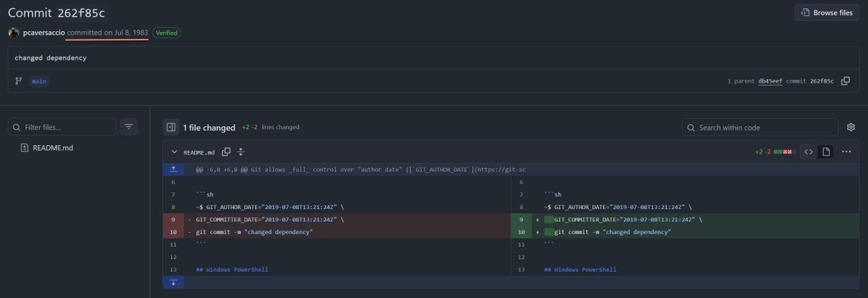Open pcaversaccio author profile link

click(x=43, y=33)
